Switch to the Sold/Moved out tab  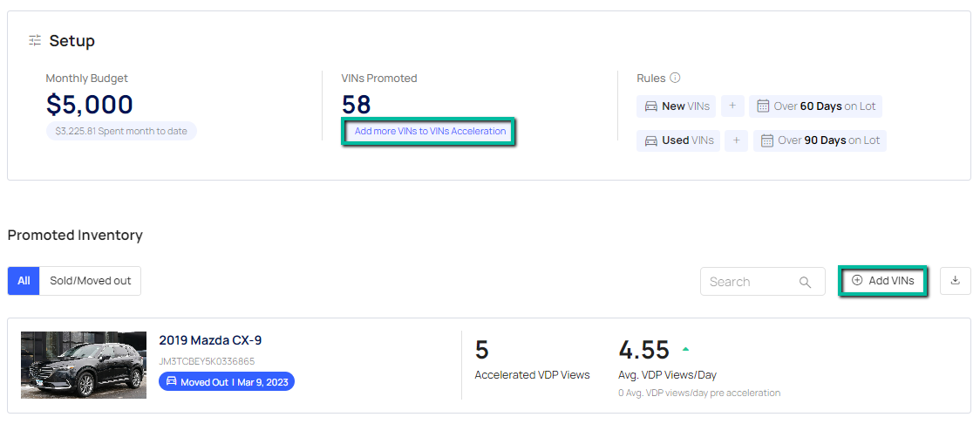(x=91, y=281)
